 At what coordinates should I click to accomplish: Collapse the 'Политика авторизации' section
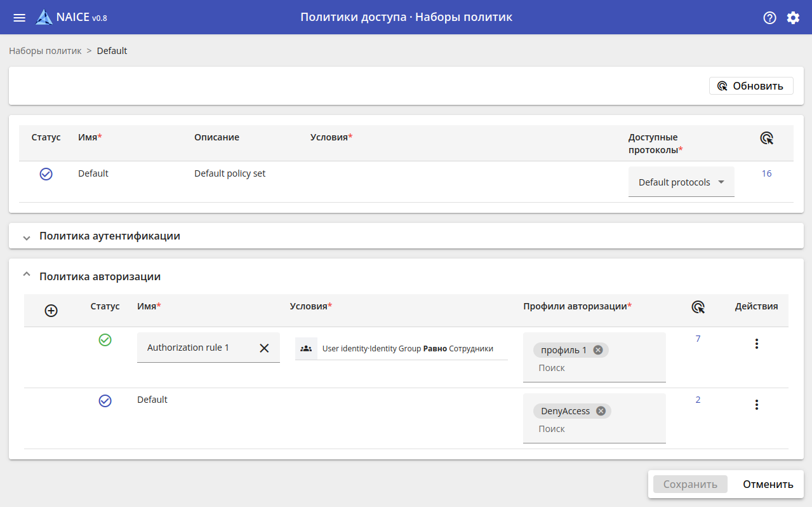pyautogui.click(x=27, y=275)
